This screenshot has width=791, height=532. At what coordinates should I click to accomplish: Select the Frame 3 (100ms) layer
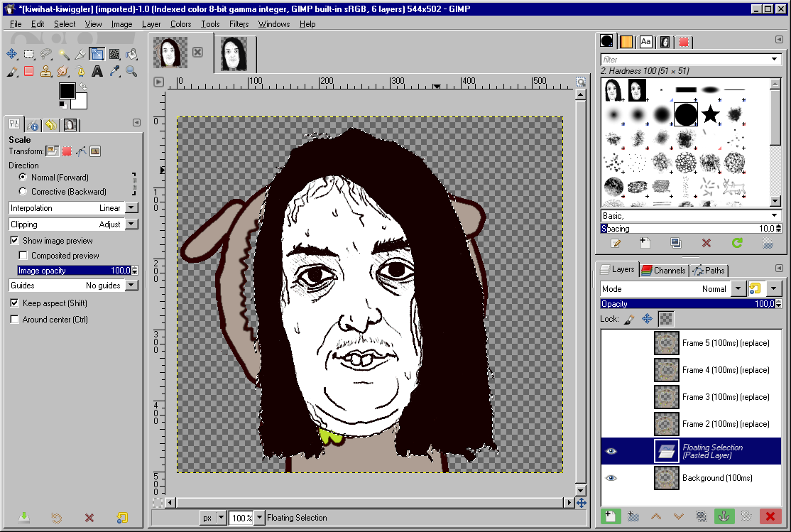(691, 397)
